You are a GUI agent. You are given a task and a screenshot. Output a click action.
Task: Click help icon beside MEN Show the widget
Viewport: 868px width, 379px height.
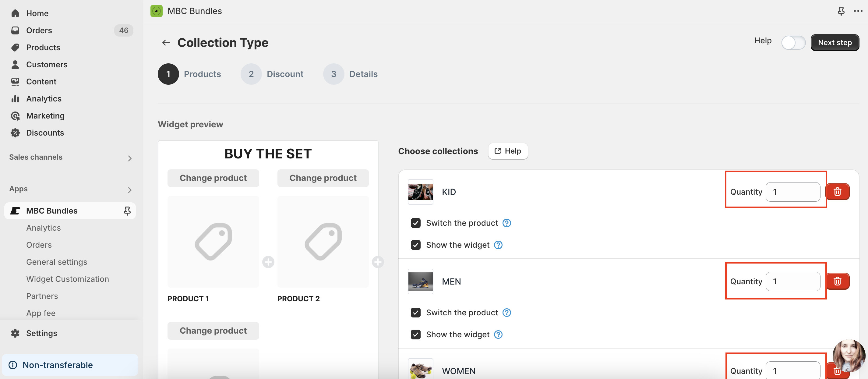pos(498,335)
